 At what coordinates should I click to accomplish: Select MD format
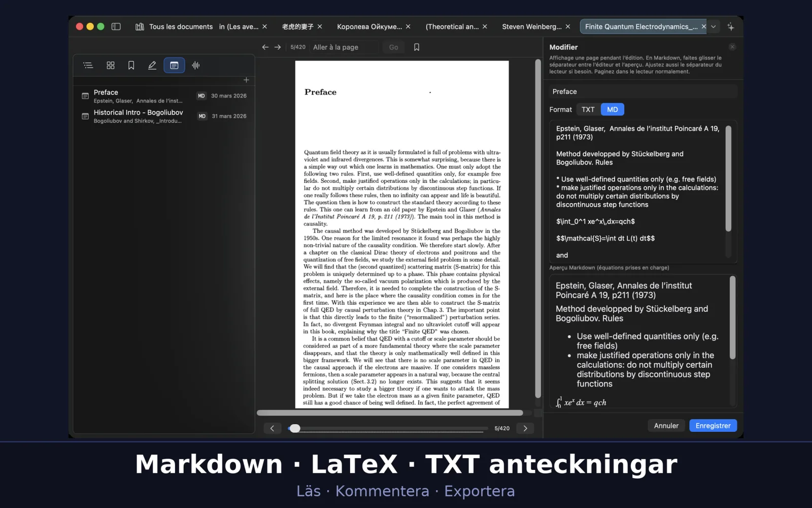(613, 109)
